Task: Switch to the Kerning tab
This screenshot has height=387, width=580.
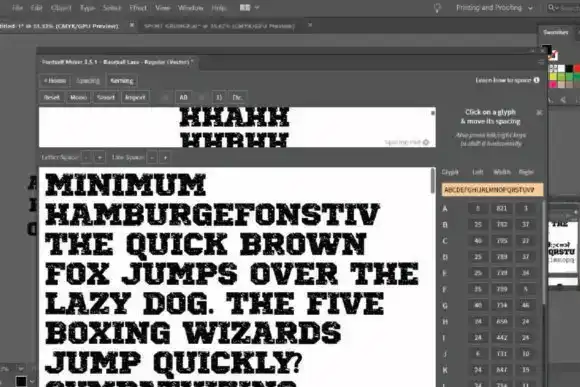Action: coord(122,81)
